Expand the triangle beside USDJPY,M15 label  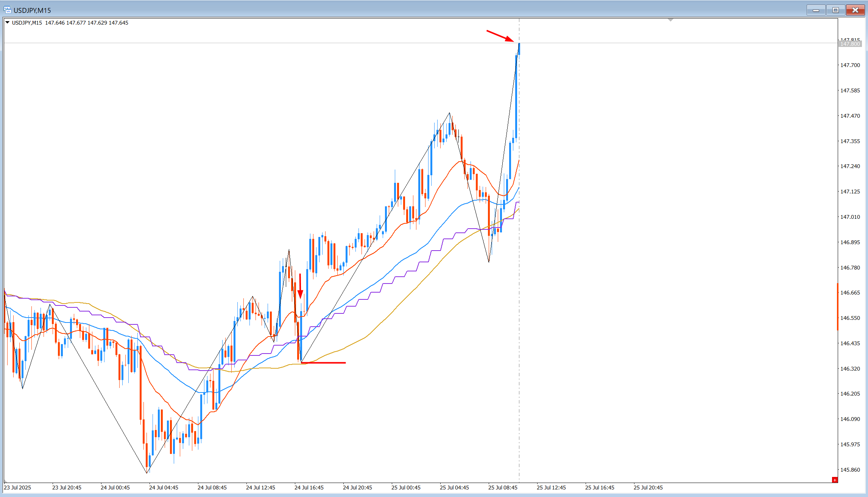7,23
